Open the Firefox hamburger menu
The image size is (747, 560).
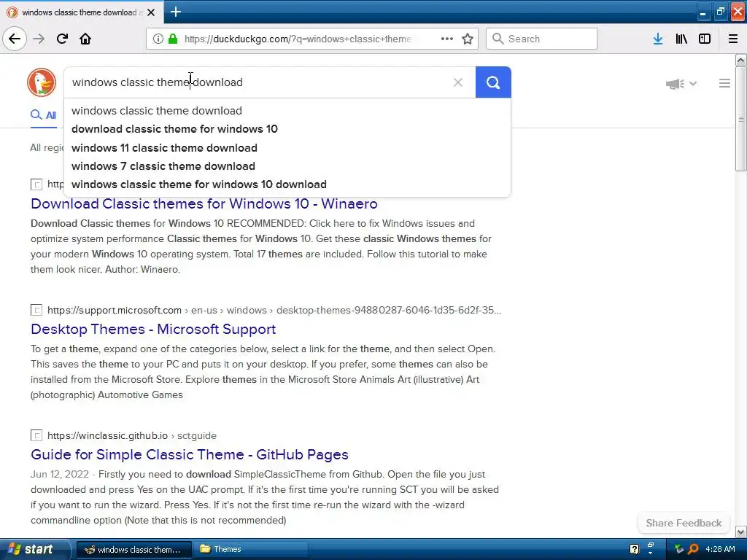point(733,39)
